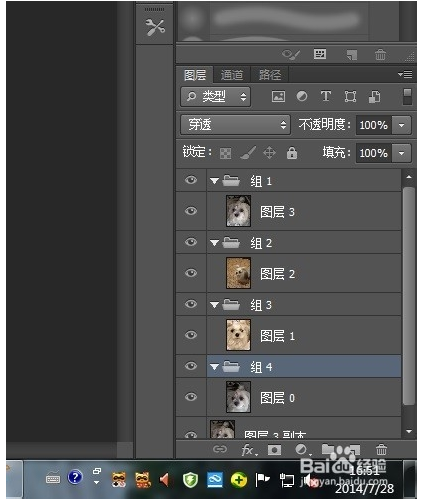
Task: Click 图层 1 thumbnail
Action: coord(238,335)
